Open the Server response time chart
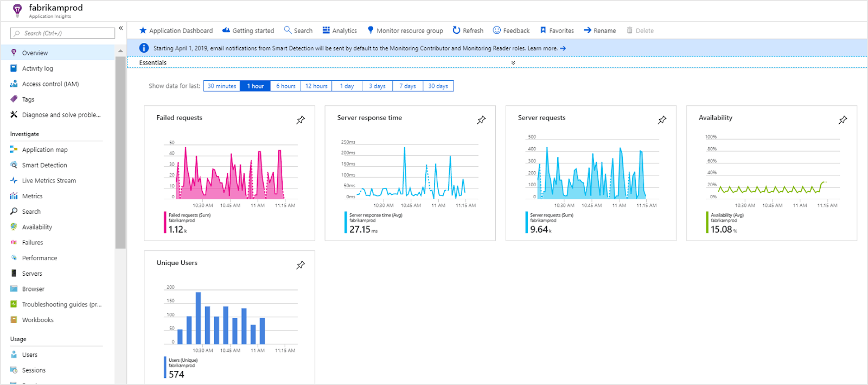Screen dimensions: 868x385 (411, 172)
